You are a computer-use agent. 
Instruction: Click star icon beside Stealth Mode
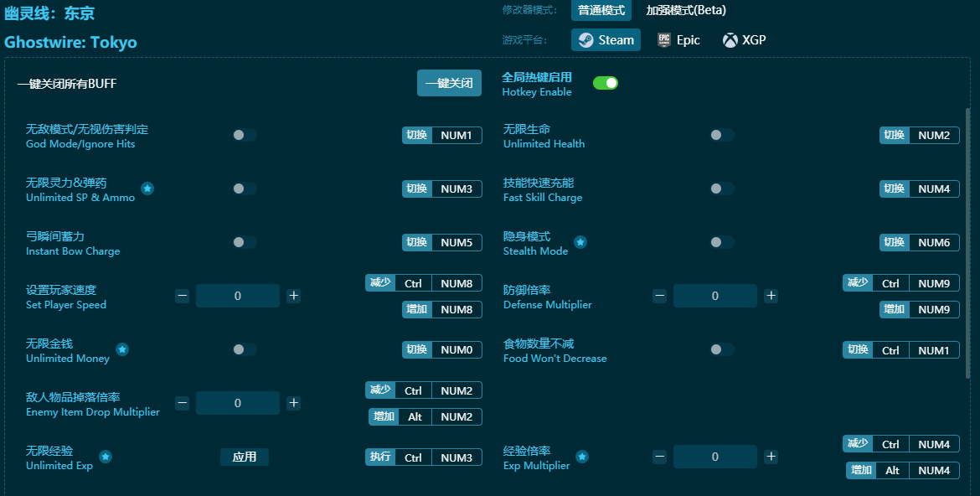pos(580,242)
